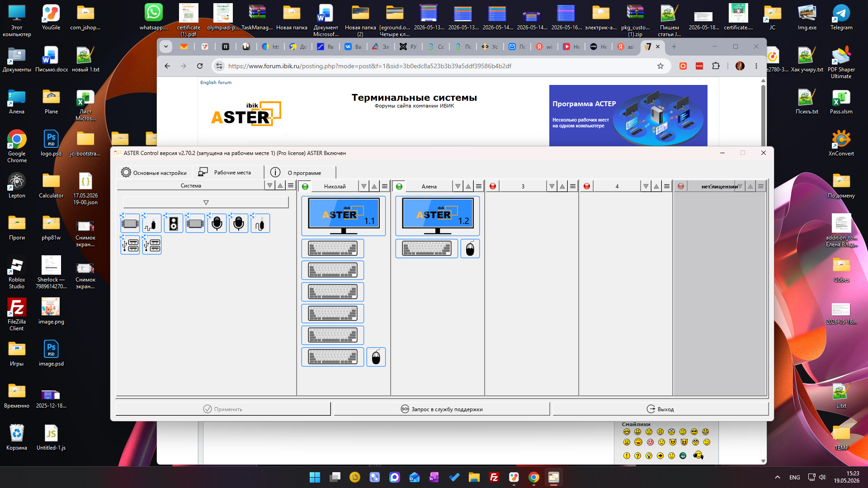The image size is (868, 488).
Task: Open Roblox Studio desktop icon
Action: coord(17,272)
